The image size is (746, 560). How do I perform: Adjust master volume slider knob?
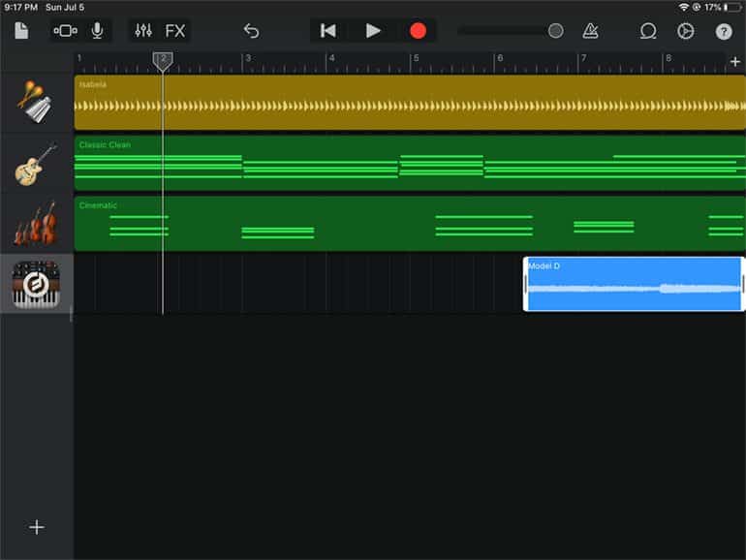(555, 31)
